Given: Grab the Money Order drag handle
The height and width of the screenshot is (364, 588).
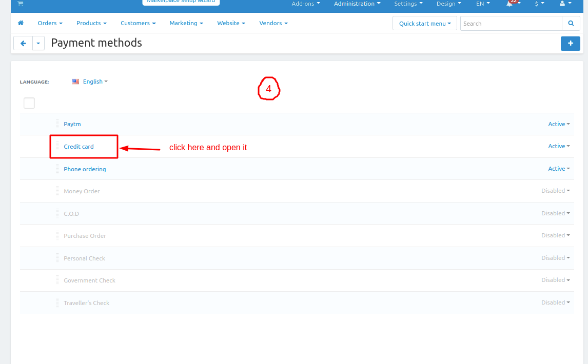Looking at the screenshot, I should click(57, 191).
